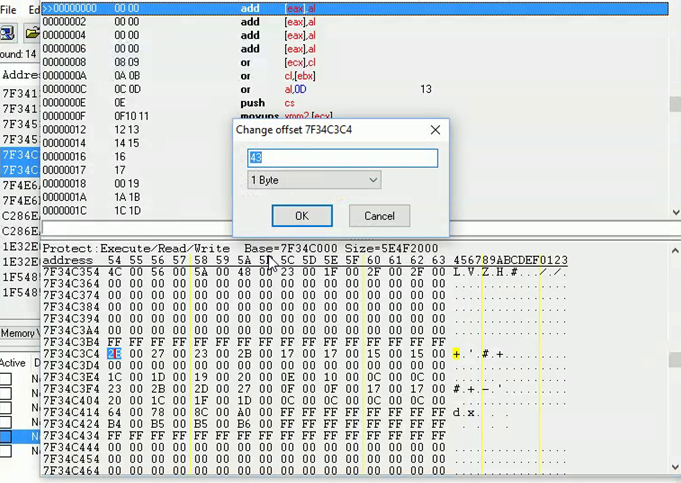This screenshot has width=681, height=483.
Task: Click the Memory View button
Action: click(18, 333)
